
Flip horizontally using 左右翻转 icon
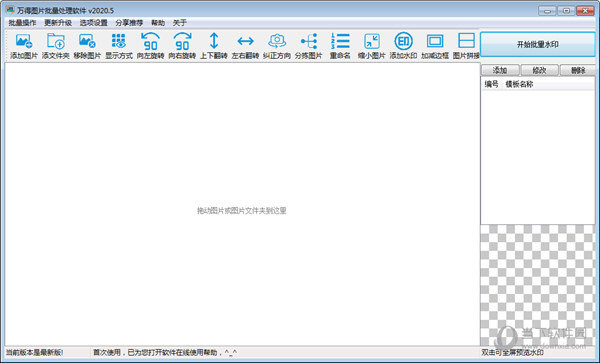click(245, 46)
